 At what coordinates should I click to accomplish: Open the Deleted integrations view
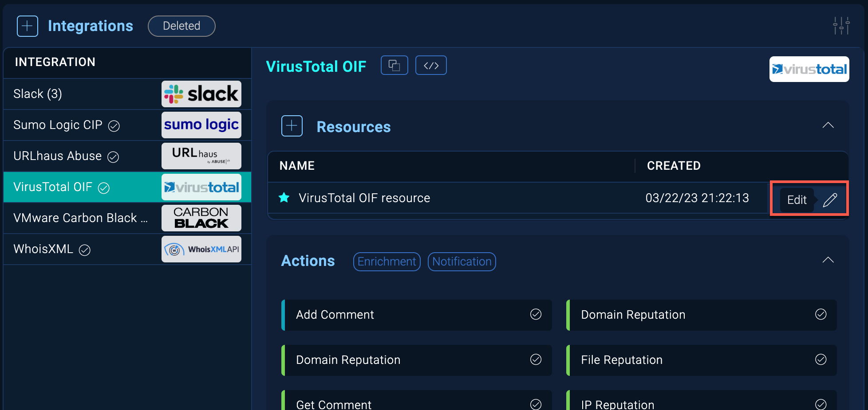181,26
